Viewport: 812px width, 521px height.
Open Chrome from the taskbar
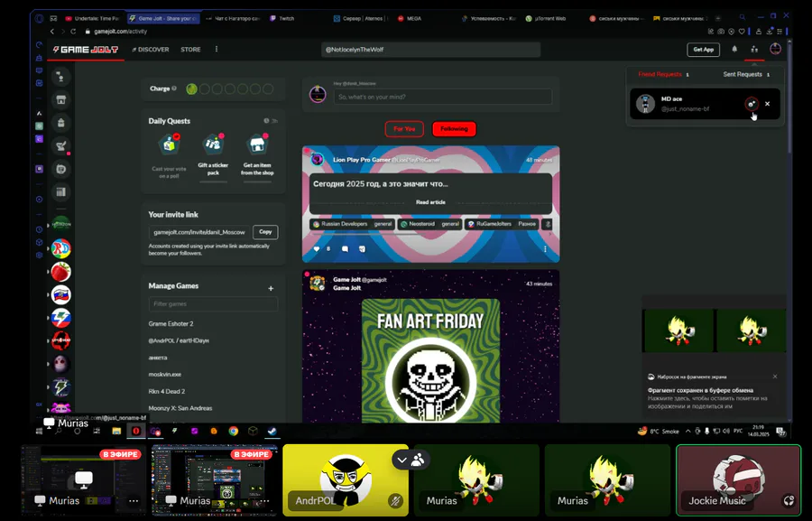tap(234, 432)
